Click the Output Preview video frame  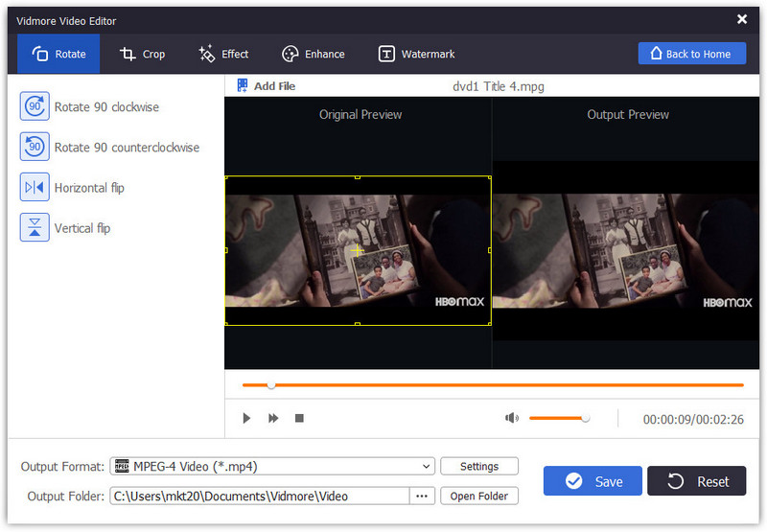pos(626,251)
